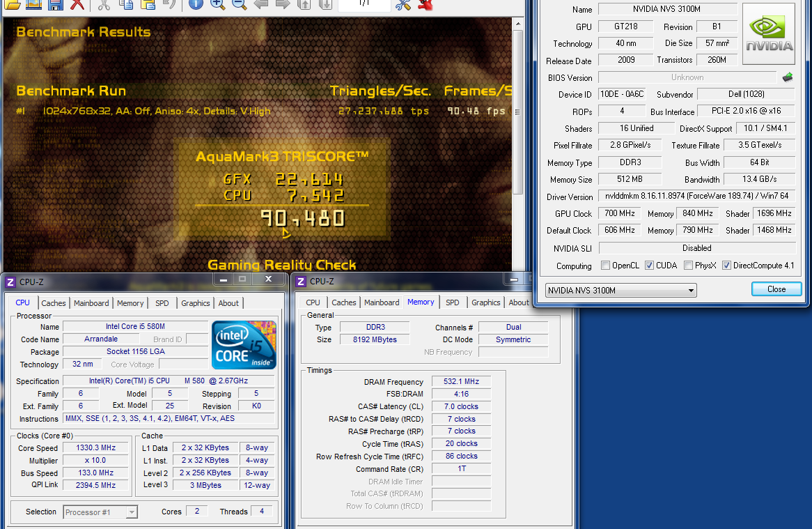Save BIOS using the chip icon in GPU-Z
The width and height of the screenshot is (812, 529).
coord(787,77)
